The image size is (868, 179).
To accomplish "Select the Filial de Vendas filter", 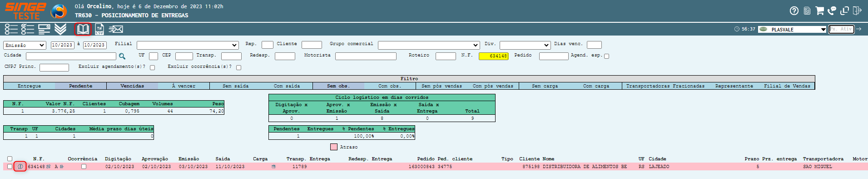I will [x=787, y=86].
